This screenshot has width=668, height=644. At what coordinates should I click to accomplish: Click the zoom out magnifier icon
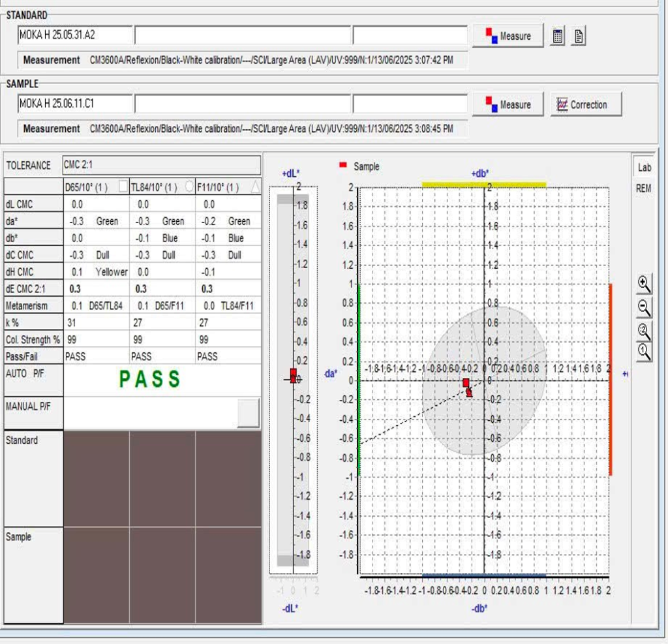tap(644, 307)
